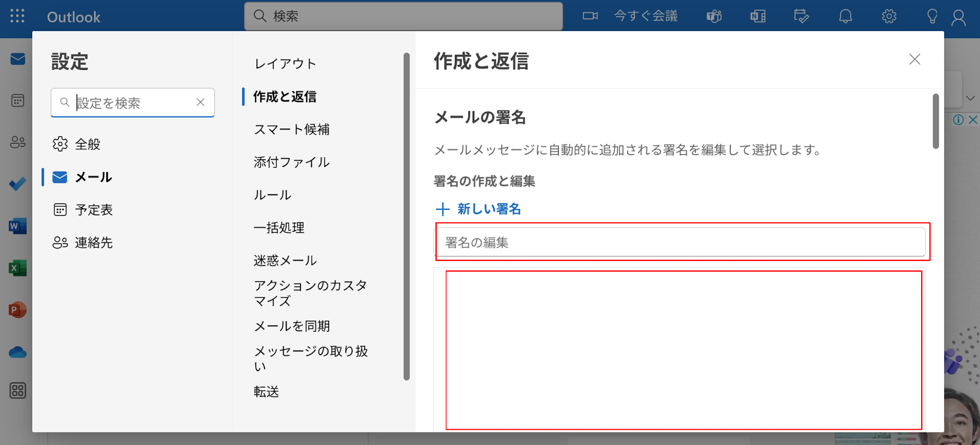Open the 迷惑メール settings section
Screen dimensions: 980x445
click(285, 260)
